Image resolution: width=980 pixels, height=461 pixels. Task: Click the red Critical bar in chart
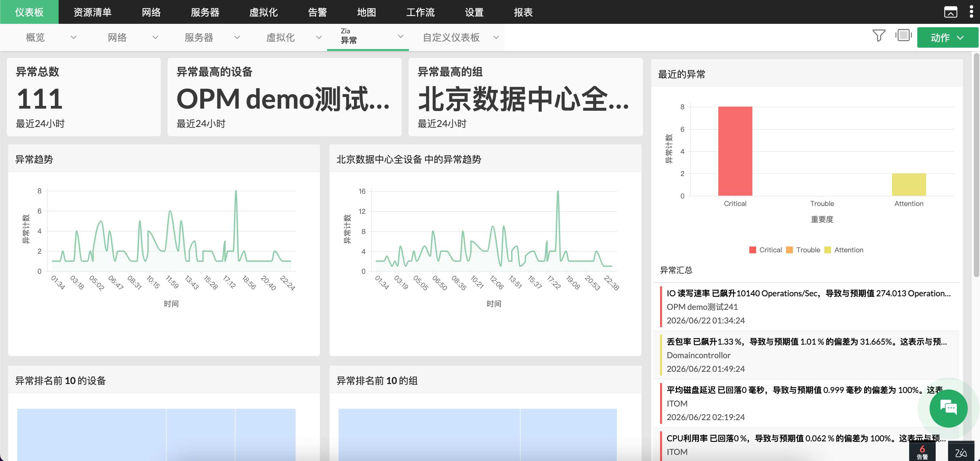(x=735, y=151)
